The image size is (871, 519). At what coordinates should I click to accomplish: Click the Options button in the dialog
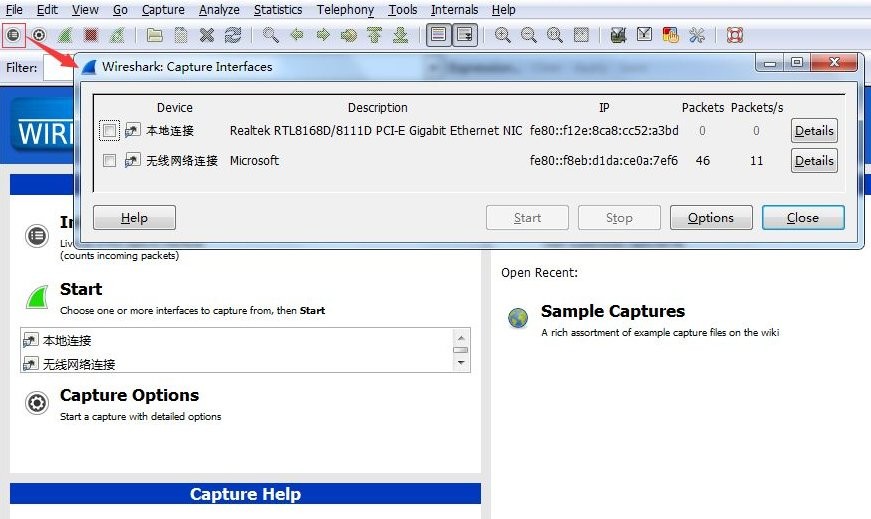(x=710, y=218)
